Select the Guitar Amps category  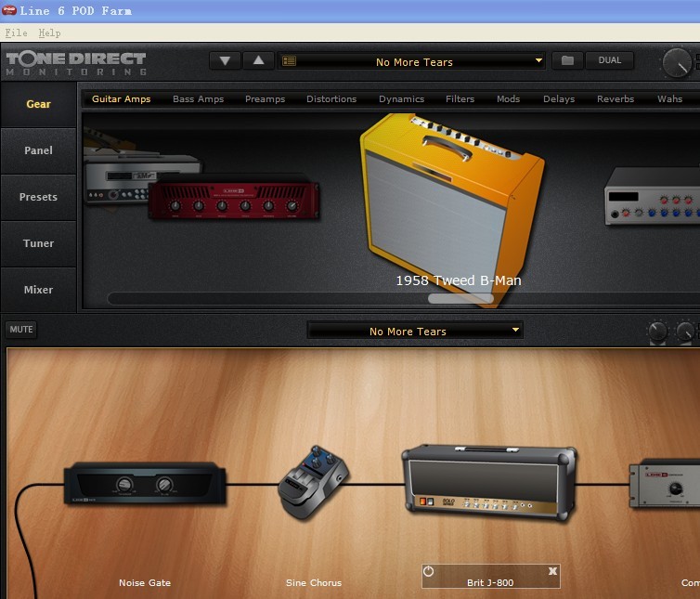coord(121,99)
